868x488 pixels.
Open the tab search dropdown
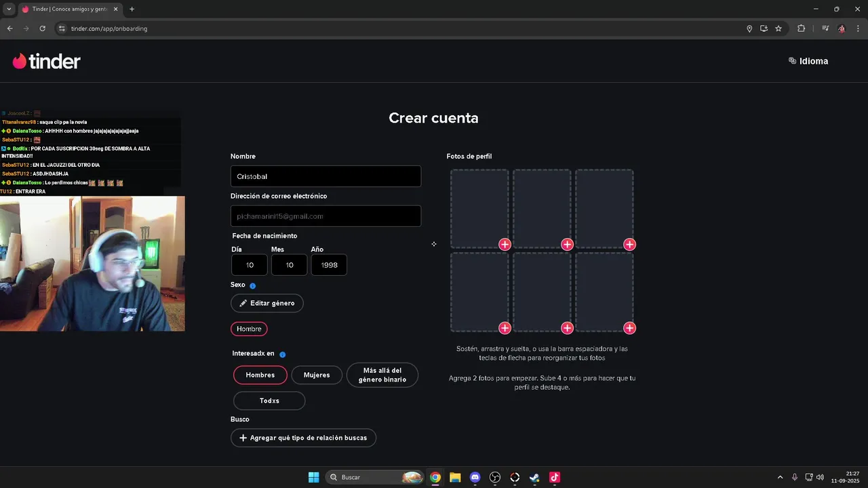(x=9, y=9)
